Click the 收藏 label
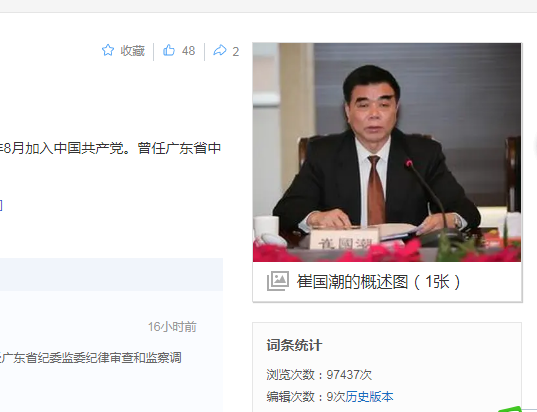 [133, 51]
